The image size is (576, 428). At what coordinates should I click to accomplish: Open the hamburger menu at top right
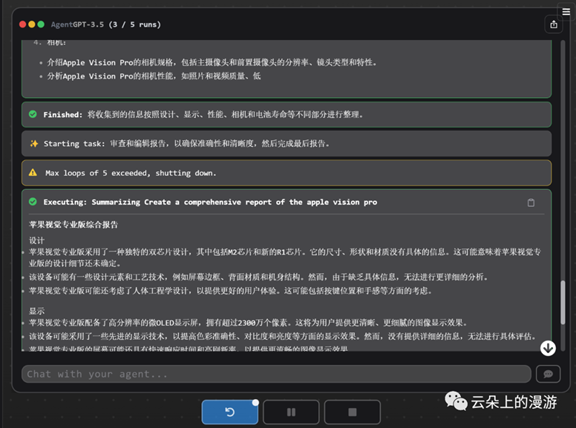coord(566,12)
